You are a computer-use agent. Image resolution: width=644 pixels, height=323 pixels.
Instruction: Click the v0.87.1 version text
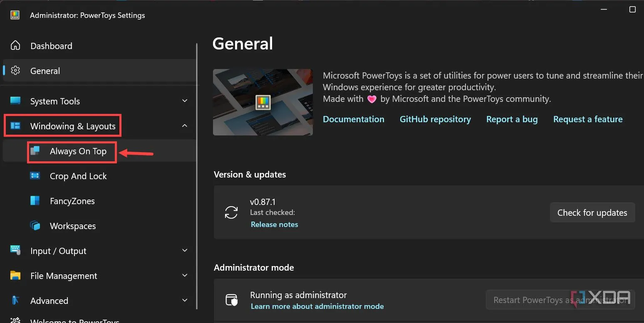(x=263, y=202)
